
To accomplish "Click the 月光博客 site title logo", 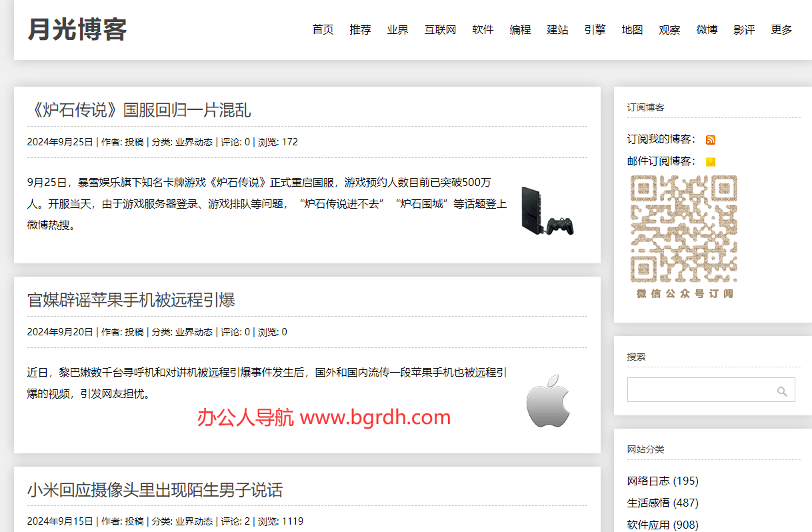I will coord(77,30).
